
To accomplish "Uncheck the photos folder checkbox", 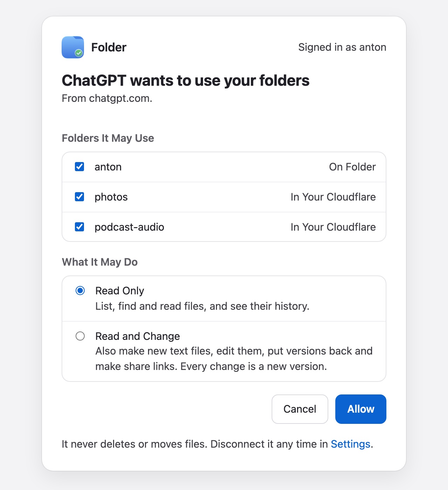I will (x=79, y=197).
